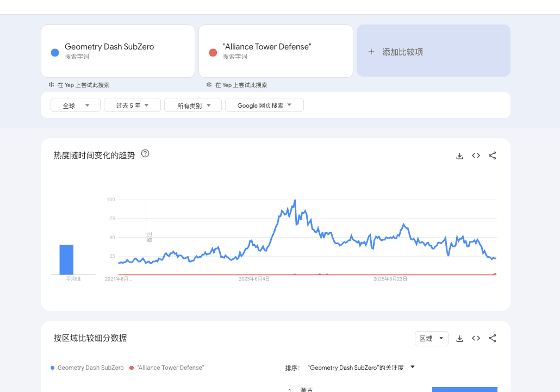
Task: Try Geometry Dash SubZero search on Yep
Action: (79, 85)
